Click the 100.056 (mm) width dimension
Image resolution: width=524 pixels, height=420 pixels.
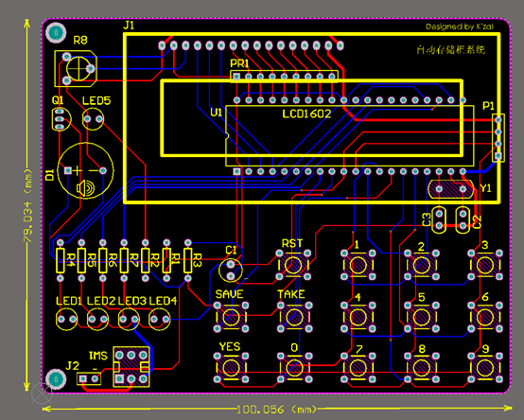(x=277, y=410)
